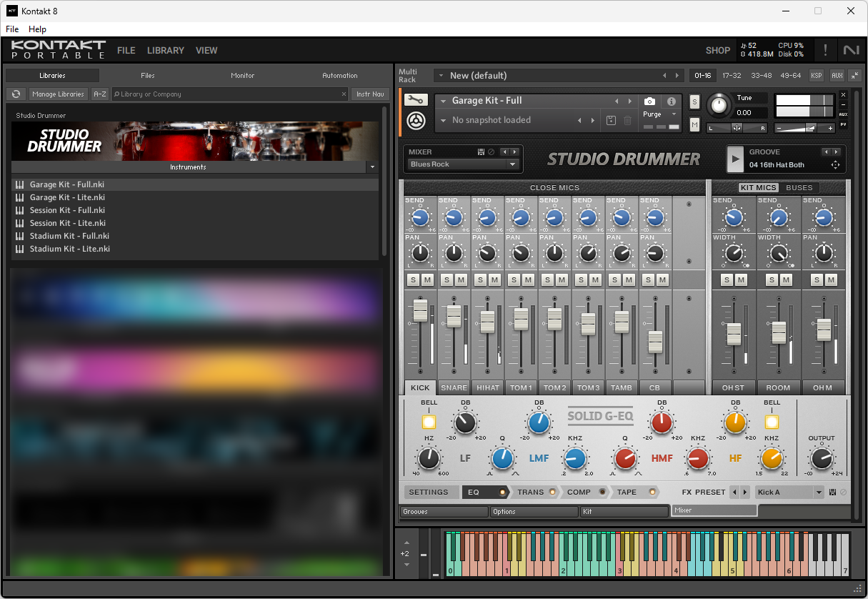
Task: Click the Instr Nav button
Action: pos(370,94)
